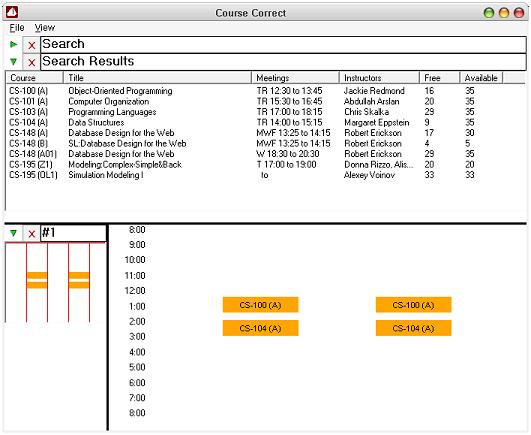Sort by Instructors column header

click(379, 78)
